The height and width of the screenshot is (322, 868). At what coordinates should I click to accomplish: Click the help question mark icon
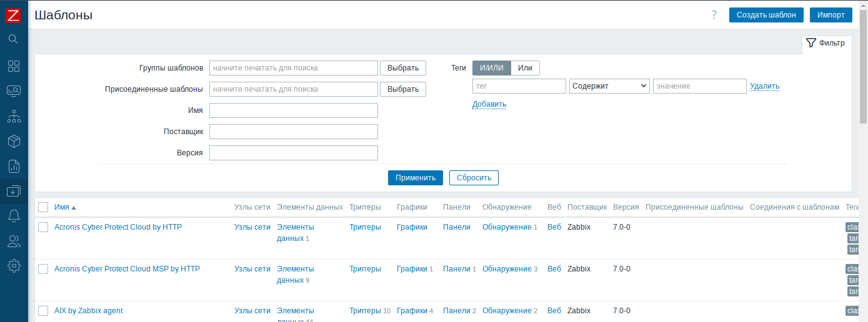click(714, 15)
